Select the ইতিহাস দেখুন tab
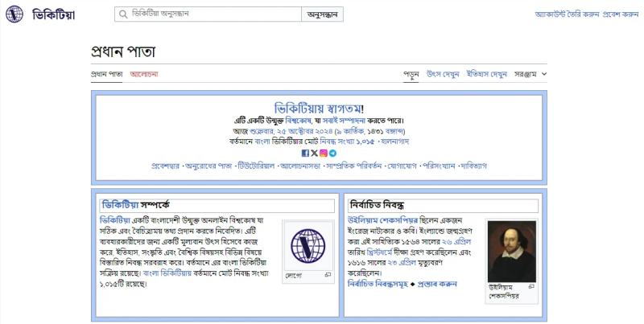This screenshot has height=324, width=644. [x=487, y=74]
